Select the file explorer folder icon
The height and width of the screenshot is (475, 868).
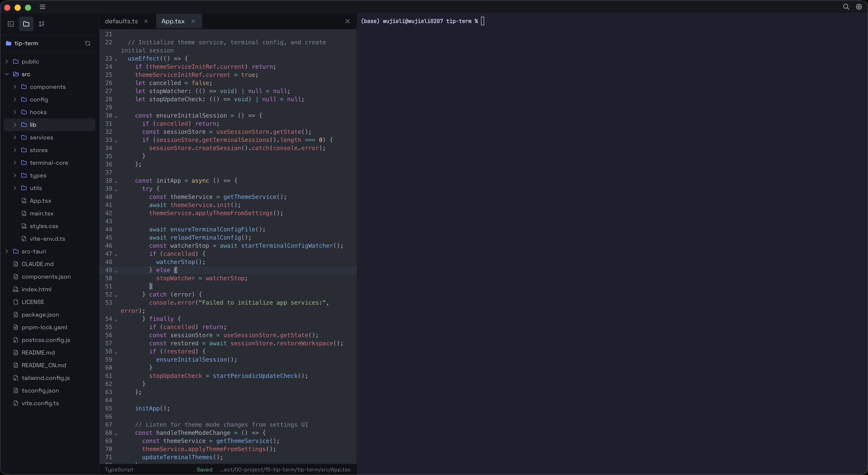coord(26,24)
